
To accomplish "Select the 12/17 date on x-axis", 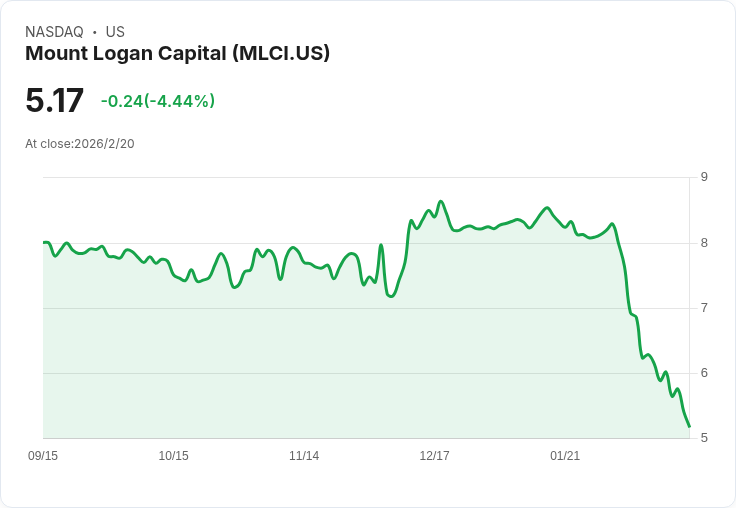I will (435, 455).
